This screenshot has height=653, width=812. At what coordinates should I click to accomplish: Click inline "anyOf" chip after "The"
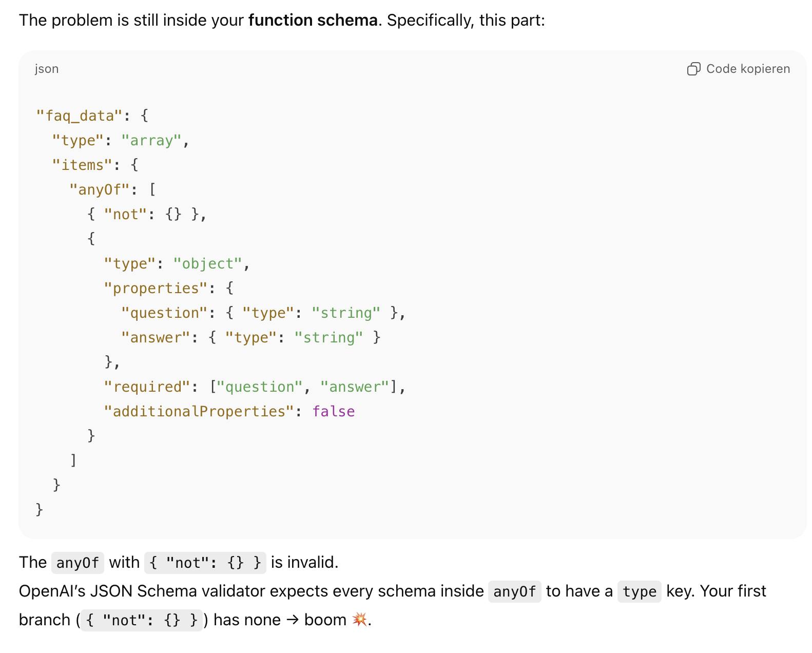click(x=78, y=563)
